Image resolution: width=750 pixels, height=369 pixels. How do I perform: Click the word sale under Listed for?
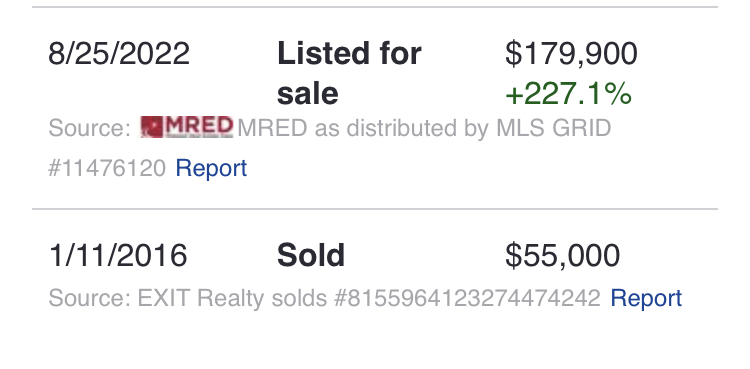(308, 93)
